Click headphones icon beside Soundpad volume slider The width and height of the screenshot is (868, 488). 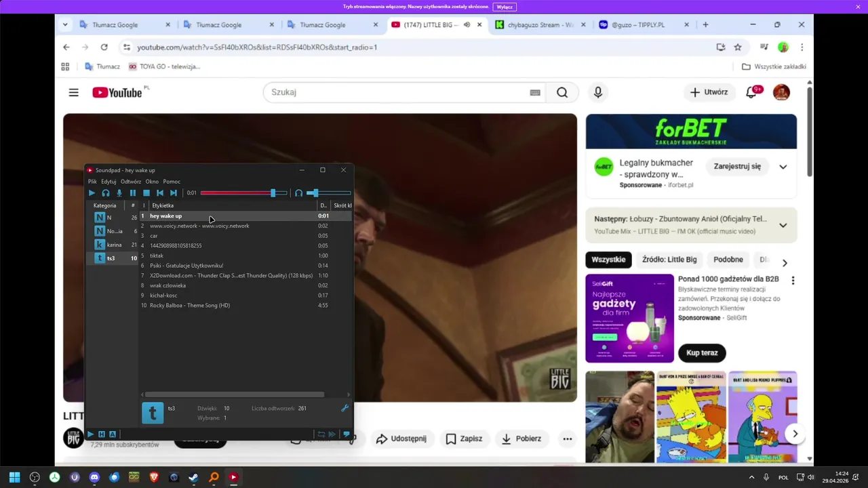(x=298, y=193)
